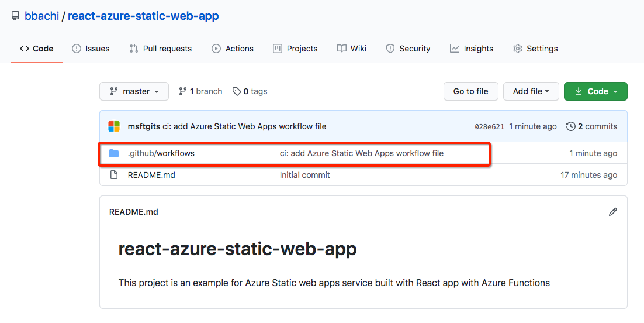Click the Wiki book icon
Screen dimensions: 644x323
point(342,49)
